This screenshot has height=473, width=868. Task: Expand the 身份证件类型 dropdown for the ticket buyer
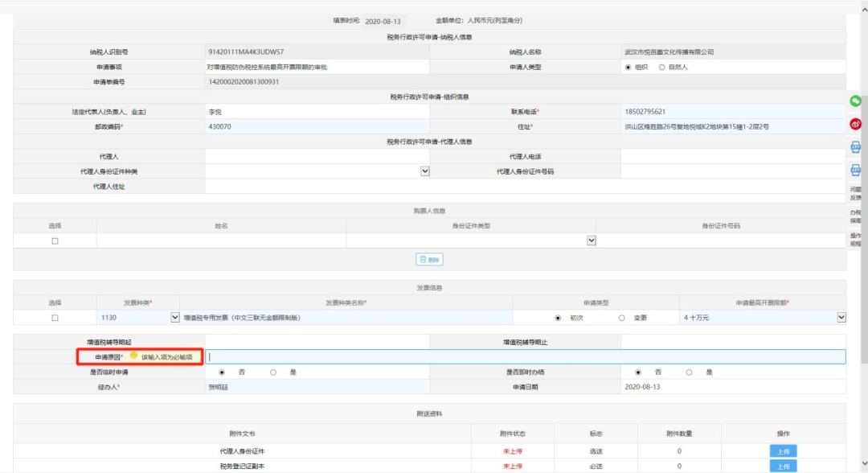592,241
